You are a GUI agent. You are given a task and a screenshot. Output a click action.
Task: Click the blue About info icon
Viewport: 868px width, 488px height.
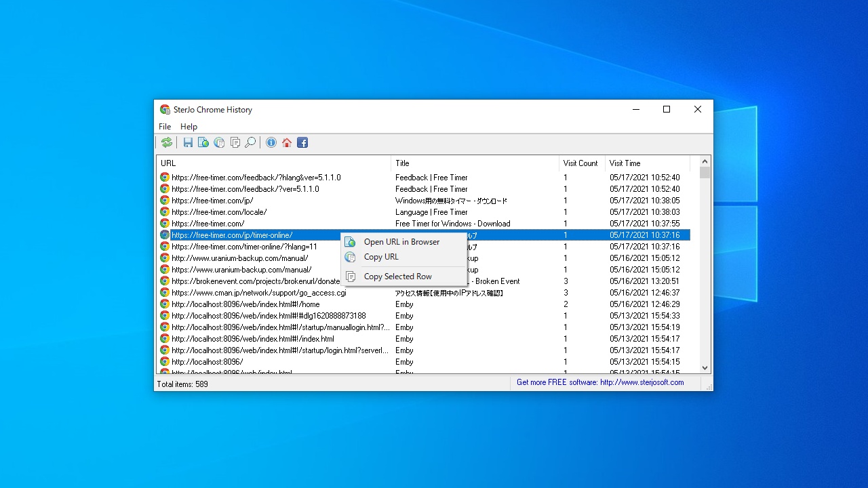click(x=271, y=142)
